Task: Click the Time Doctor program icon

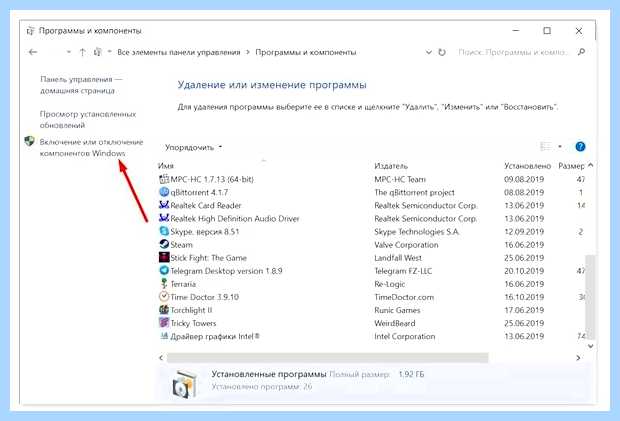Action: (164, 296)
